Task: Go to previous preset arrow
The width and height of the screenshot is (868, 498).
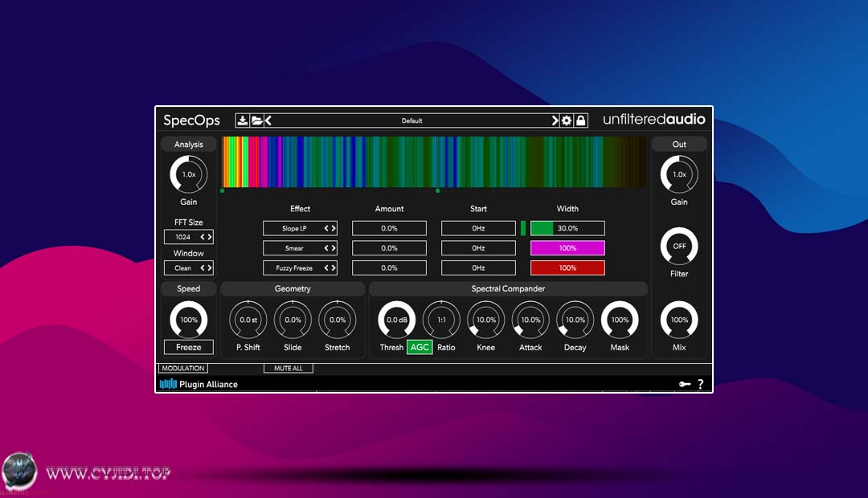Action: (268, 120)
